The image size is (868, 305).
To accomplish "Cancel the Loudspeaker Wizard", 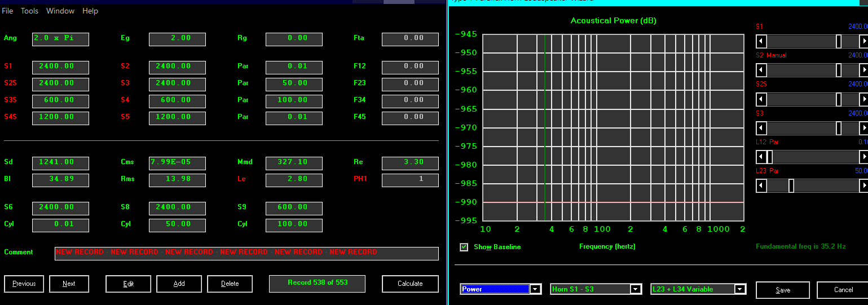I will point(843,290).
